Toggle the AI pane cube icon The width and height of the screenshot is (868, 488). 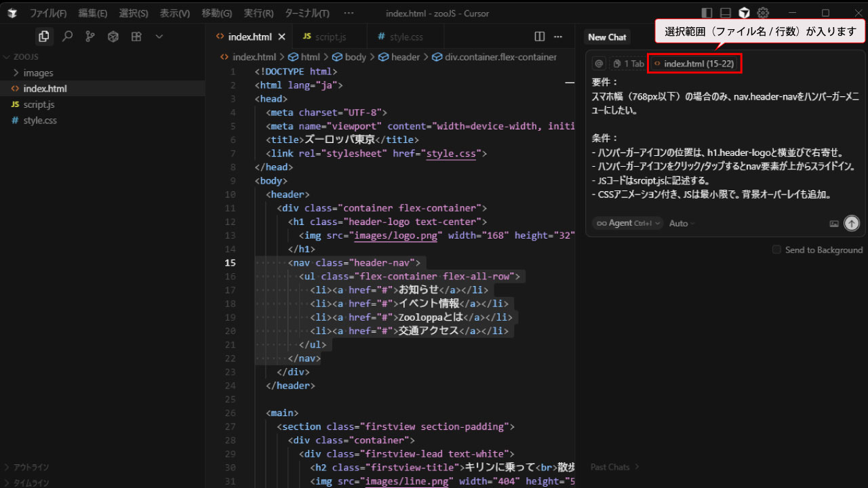745,13
